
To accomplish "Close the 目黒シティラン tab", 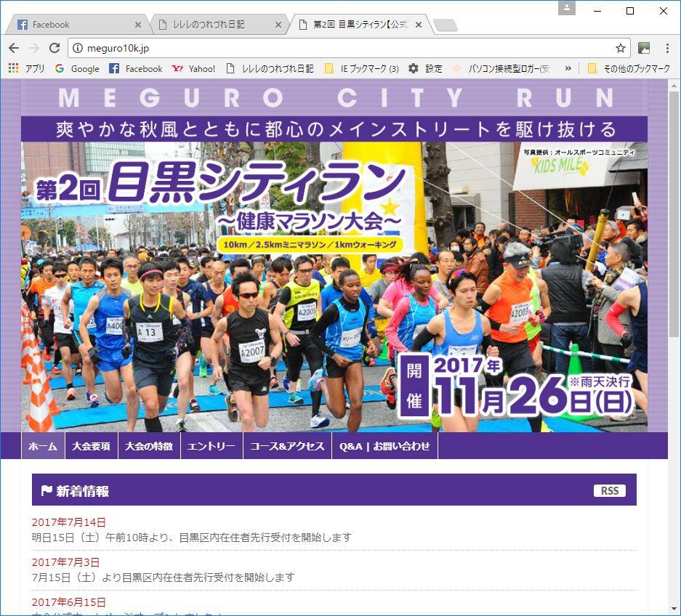I will (419, 25).
